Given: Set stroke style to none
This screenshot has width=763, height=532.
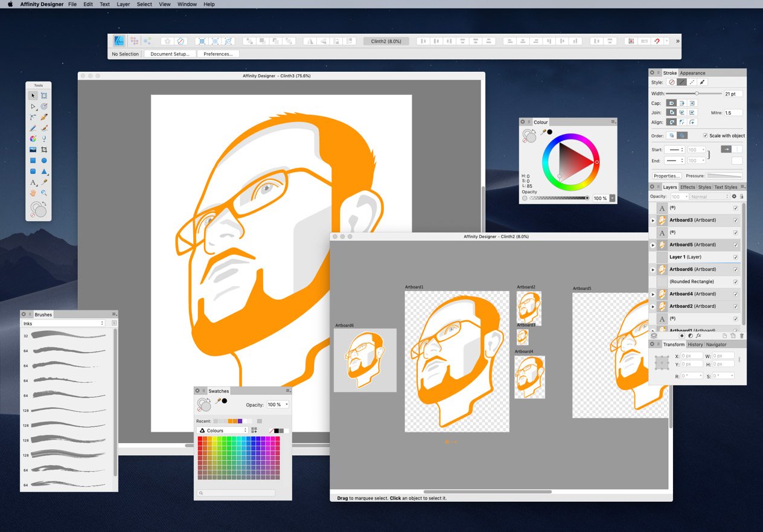Looking at the screenshot, I should tap(671, 82).
